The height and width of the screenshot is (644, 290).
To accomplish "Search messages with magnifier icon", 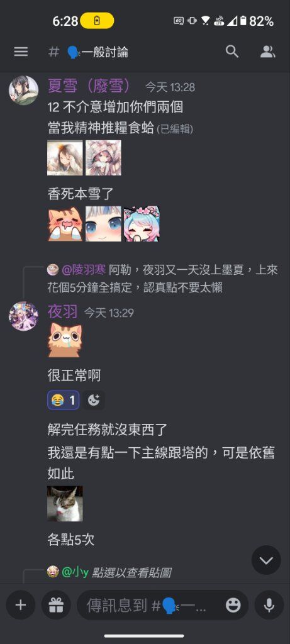I will 232,52.
